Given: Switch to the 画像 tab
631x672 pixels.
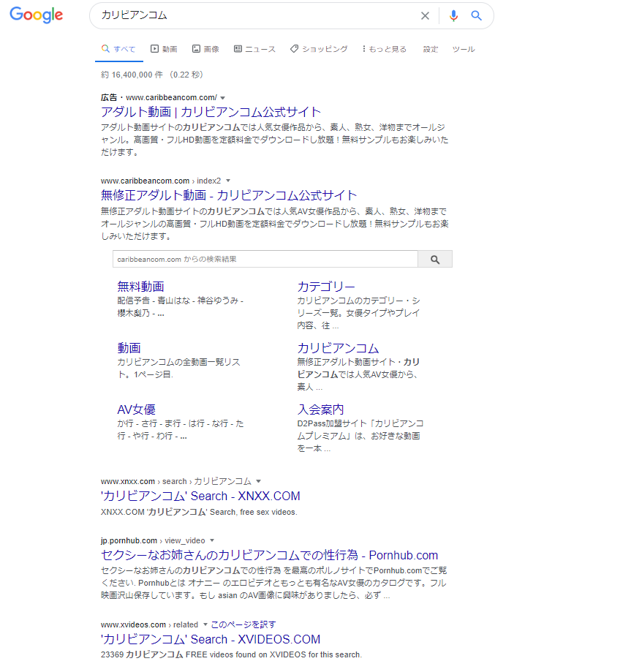Looking at the screenshot, I should point(205,49).
